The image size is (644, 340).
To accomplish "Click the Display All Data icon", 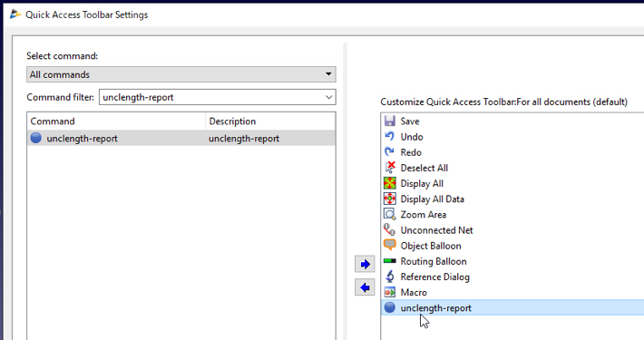I will pos(390,199).
